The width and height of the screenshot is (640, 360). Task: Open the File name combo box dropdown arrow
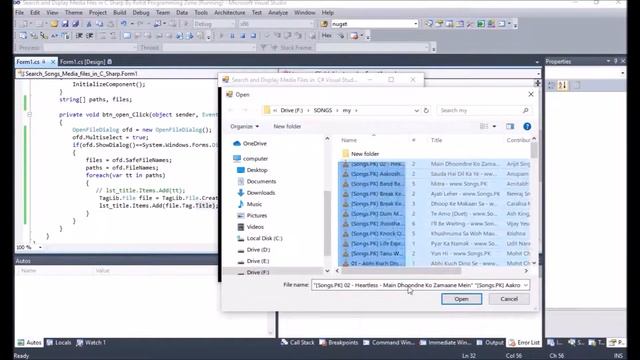tap(525, 285)
